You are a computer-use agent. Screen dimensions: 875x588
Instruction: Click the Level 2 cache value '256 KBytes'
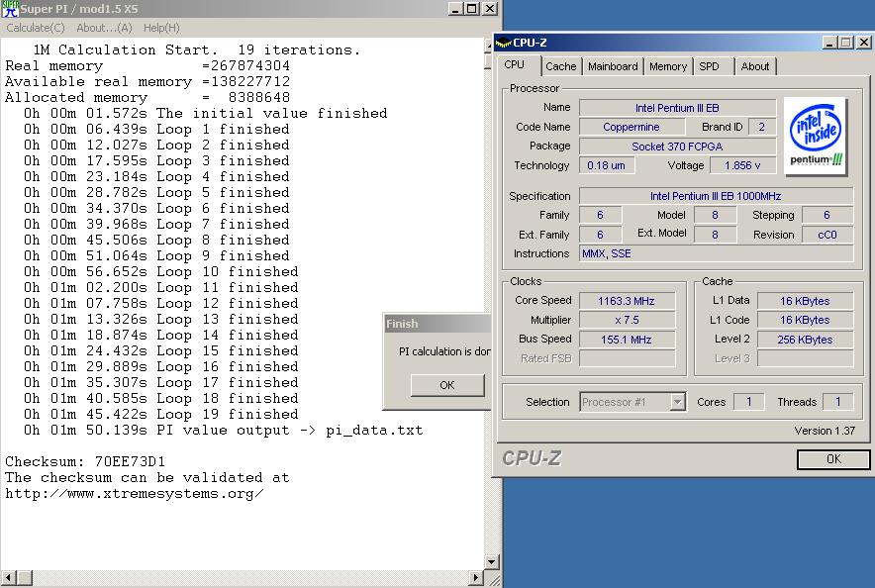point(805,340)
